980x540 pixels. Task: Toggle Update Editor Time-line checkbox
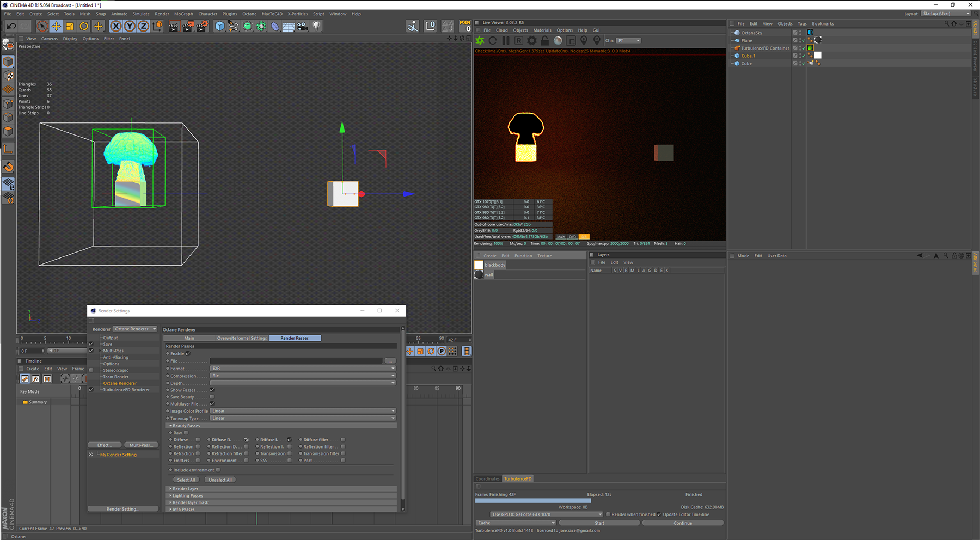[x=659, y=514]
